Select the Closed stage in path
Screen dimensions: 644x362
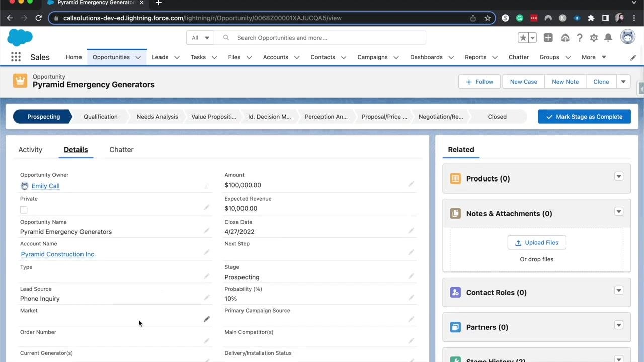click(x=497, y=117)
